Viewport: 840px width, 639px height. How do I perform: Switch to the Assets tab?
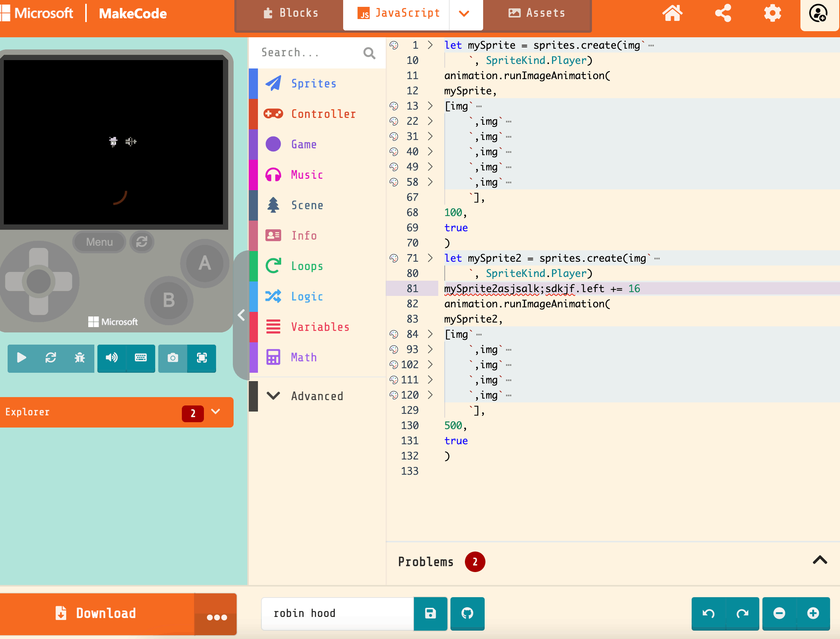click(x=536, y=14)
